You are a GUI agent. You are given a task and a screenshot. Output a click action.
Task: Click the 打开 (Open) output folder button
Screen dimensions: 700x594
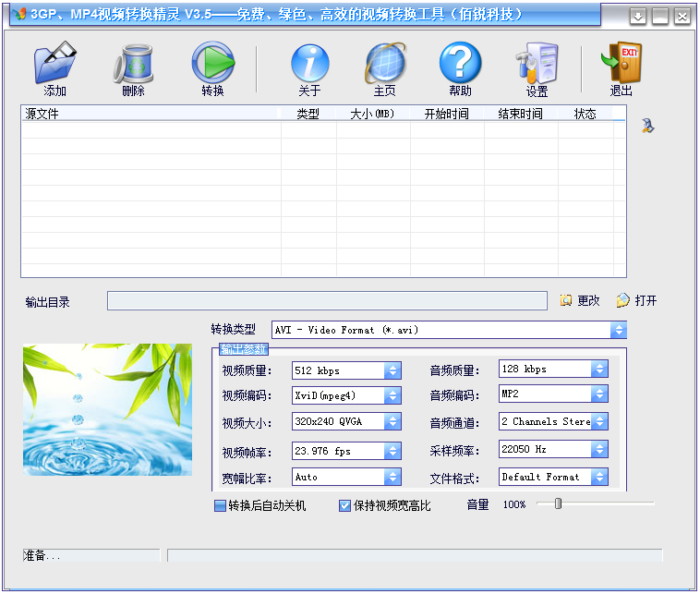pyautogui.click(x=636, y=301)
